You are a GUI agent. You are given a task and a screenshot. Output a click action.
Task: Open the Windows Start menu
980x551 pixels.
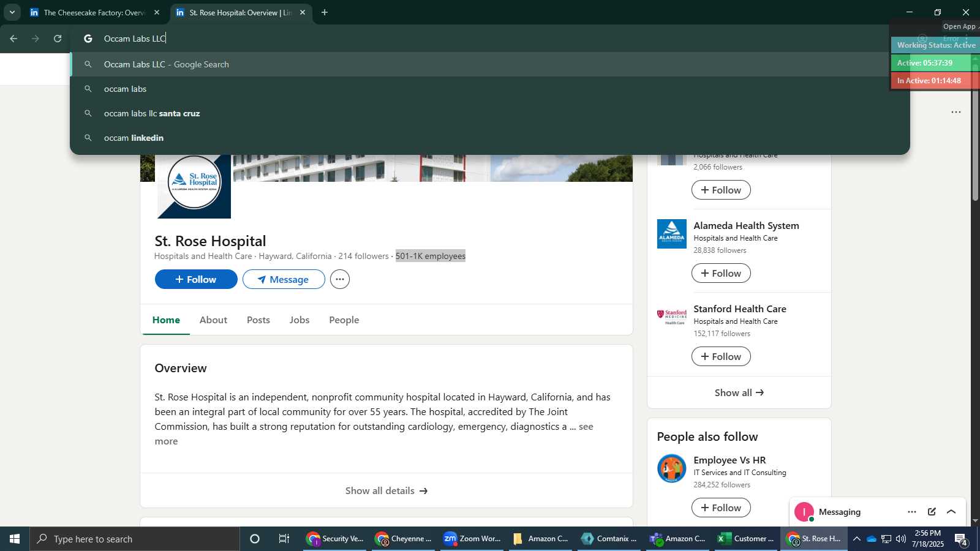point(15,539)
